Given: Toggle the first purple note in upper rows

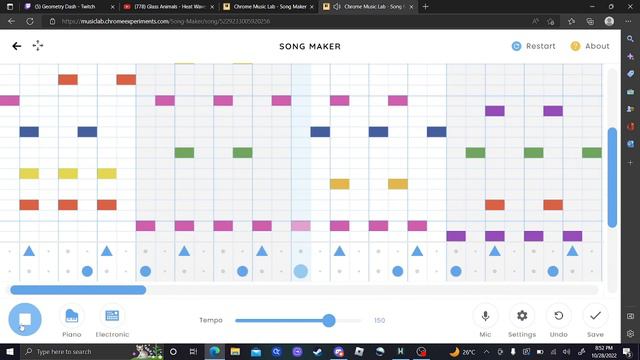Looking at the screenshot, I should 495,111.
